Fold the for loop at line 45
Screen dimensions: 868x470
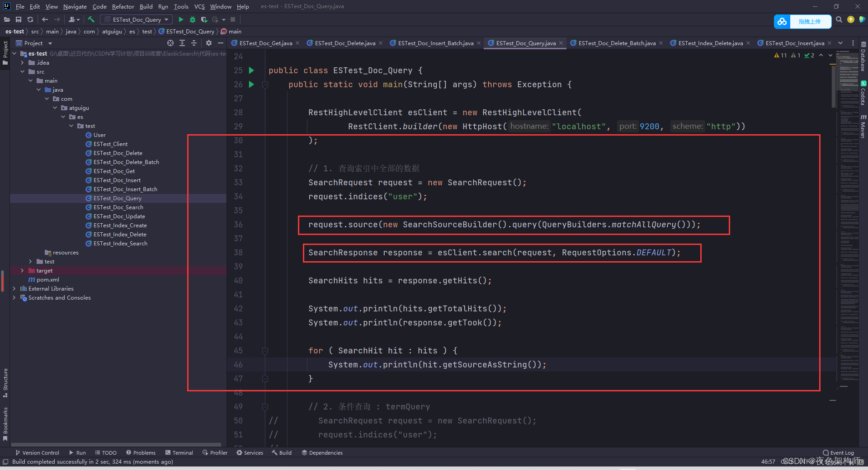(265, 351)
